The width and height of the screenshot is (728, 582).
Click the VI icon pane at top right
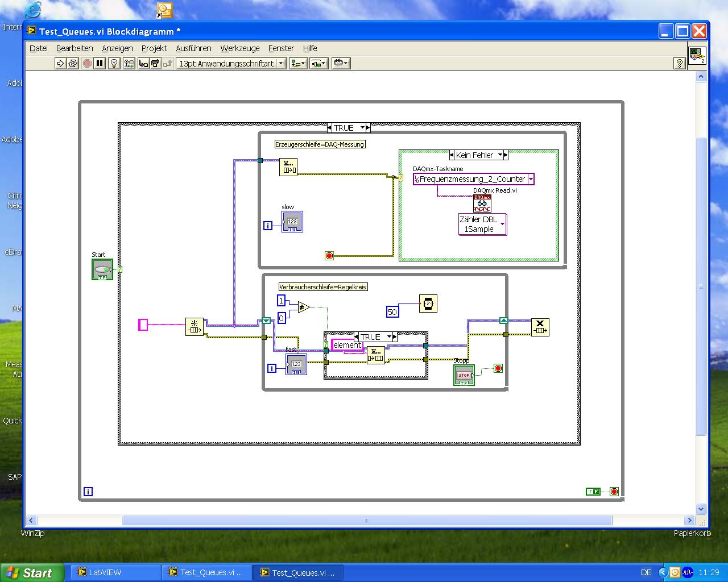[x=697, y=56]
